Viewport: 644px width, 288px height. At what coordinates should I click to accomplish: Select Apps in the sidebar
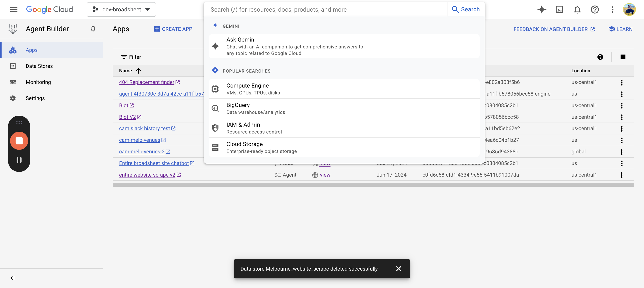pyautogui.click(x=51, y=50)
